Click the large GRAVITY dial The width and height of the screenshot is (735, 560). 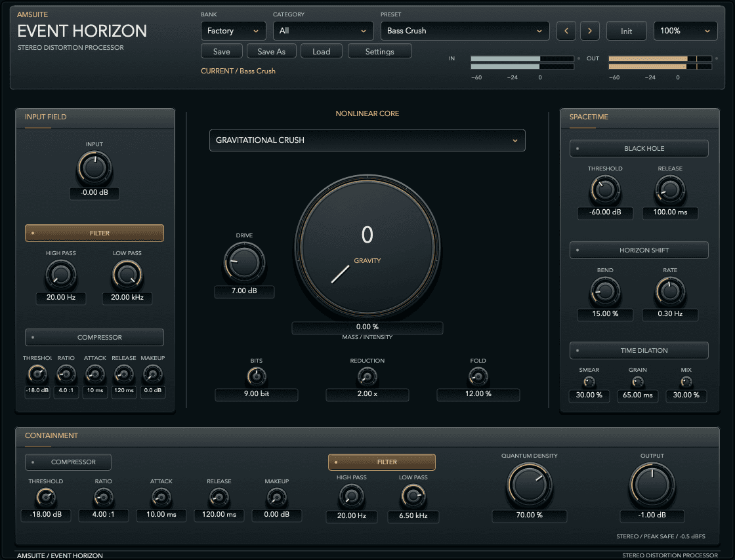[x=367, y=247]
